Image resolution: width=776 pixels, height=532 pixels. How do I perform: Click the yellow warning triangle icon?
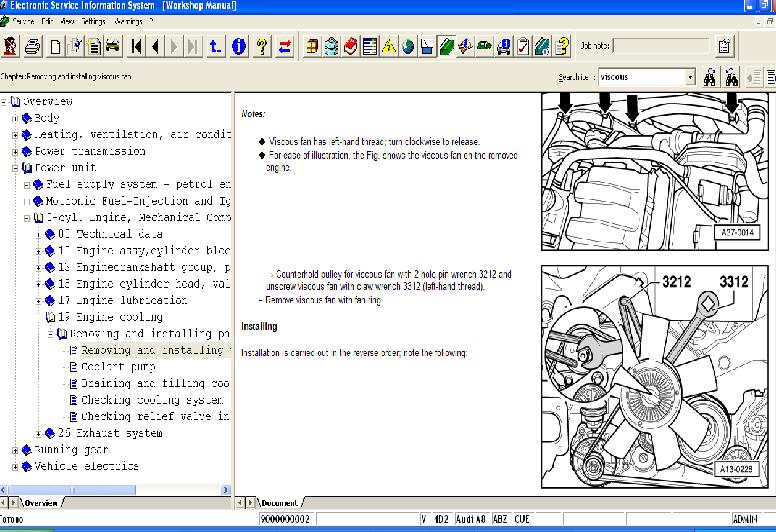pyautogui.click(x=389, y=46)
